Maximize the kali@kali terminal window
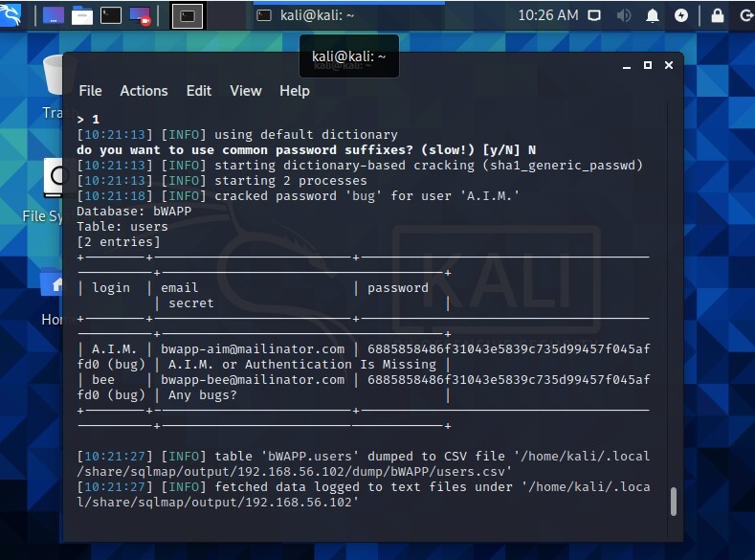The width and height of the screenshot is (755, 560). [x=648, y=65]
